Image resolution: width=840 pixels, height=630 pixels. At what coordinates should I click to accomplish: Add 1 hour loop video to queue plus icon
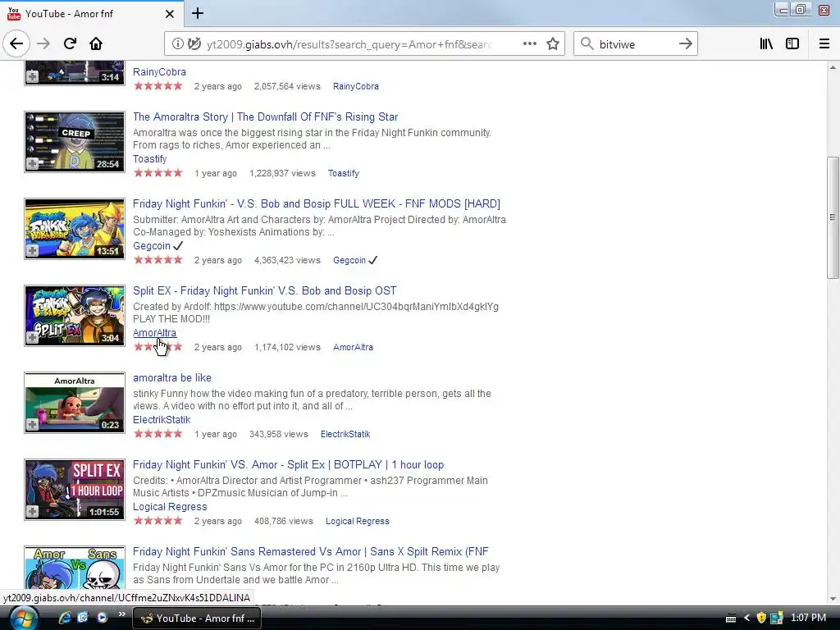33,512
